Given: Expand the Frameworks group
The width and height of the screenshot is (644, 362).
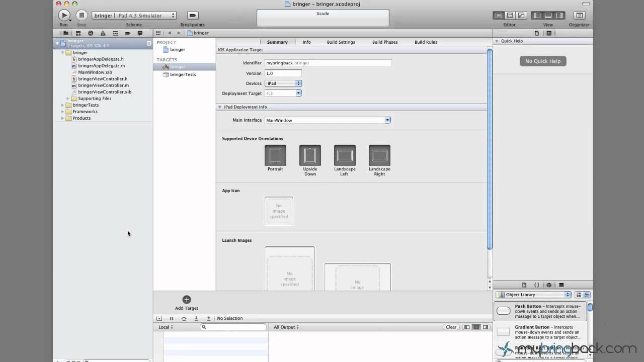Looking at the screenshot, I should click(63, 112).
